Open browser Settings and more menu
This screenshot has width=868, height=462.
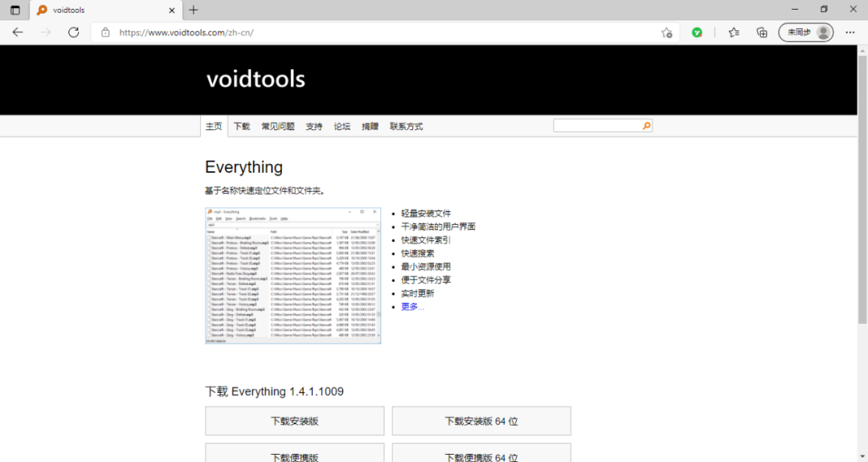850,33
